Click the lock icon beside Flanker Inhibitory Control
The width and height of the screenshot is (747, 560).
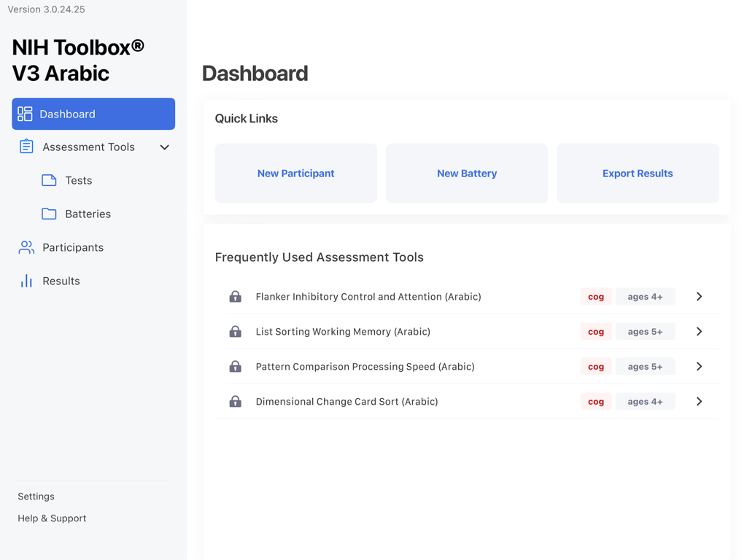coord(235,296)
